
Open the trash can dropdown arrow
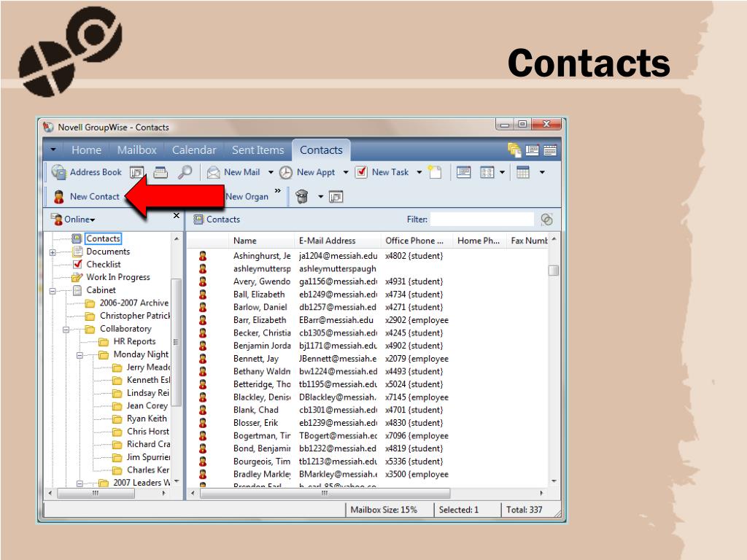tap(321, 197)
